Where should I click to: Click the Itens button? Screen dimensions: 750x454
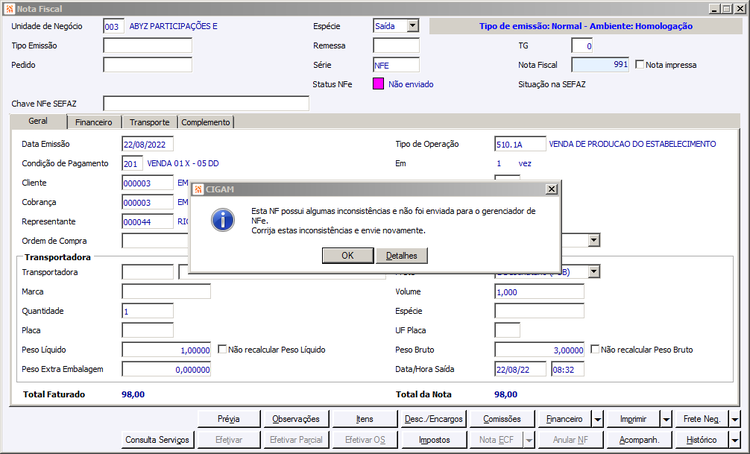(364, 419)
